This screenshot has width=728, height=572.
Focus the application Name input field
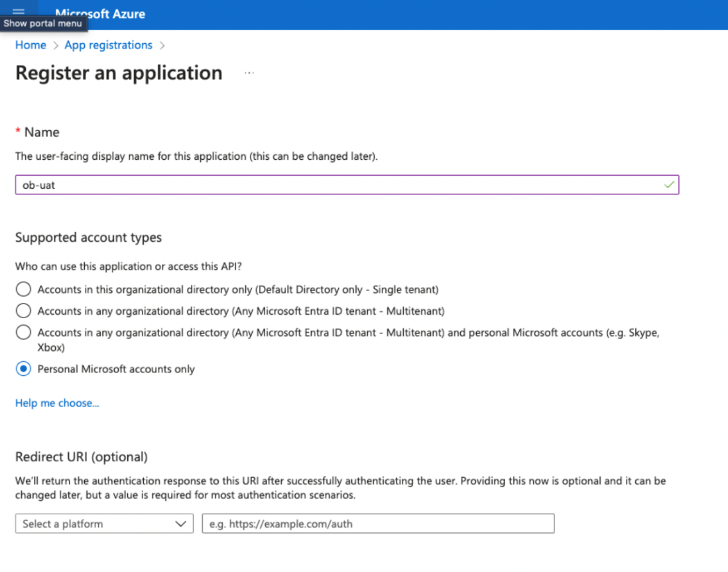pos(347,185)
